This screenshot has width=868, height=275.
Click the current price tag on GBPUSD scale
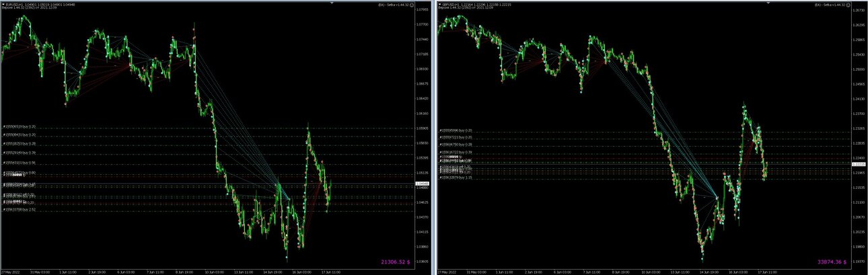pos(859,164)
